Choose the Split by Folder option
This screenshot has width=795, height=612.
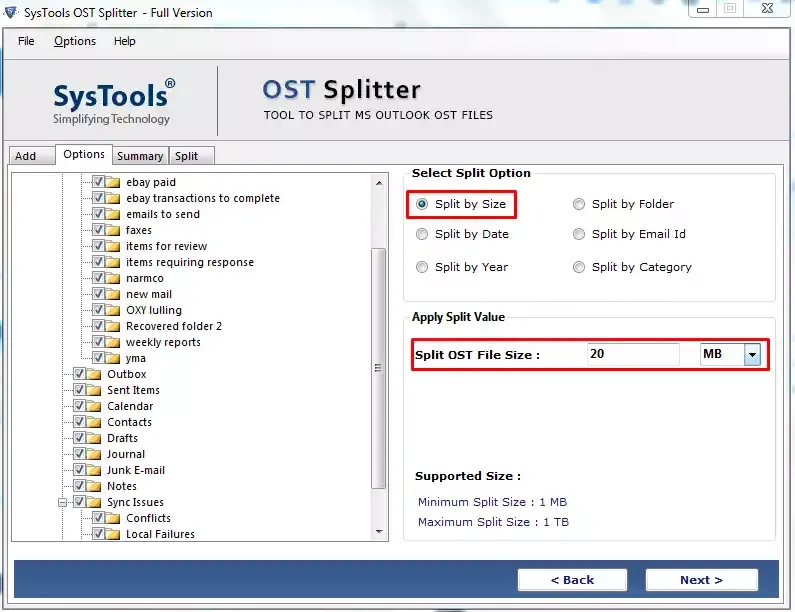pos(579,204)
